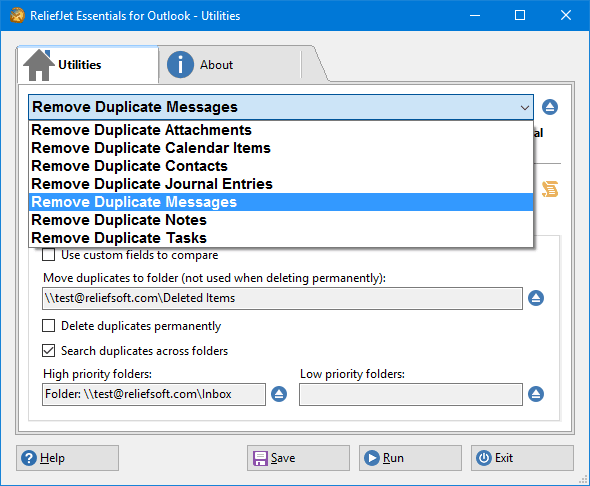This screenshot has width=590, height=486.
Task: Select Remove Duplicate Calendar Items option
Action: point(281,148)
